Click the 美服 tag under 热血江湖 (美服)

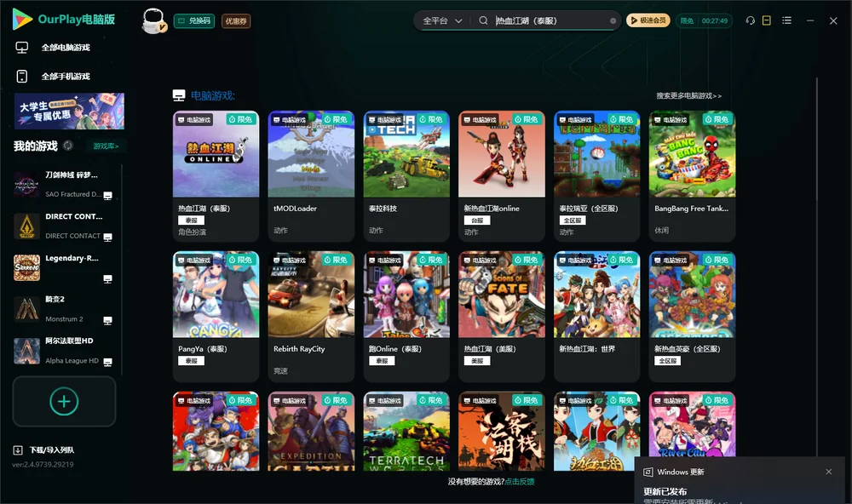click(477, 361)
